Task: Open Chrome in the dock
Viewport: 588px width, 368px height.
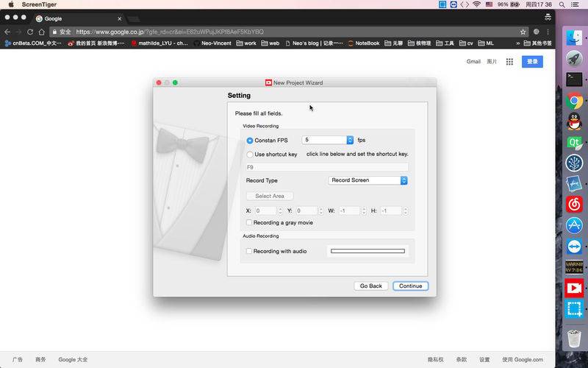Action: click(x=574, y=101)
